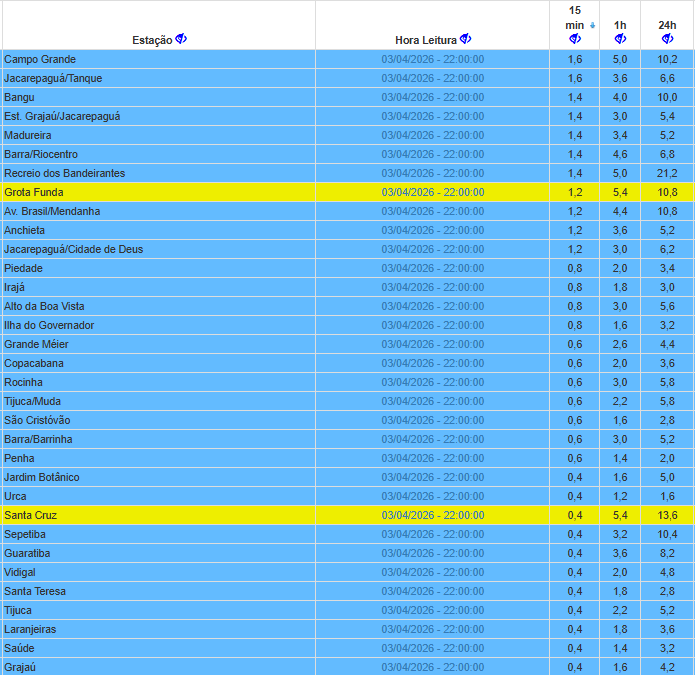Viewport: 695px width, 675px height.
Task: Click Penha's 24h value 2,0
Action: coord(667,458)
